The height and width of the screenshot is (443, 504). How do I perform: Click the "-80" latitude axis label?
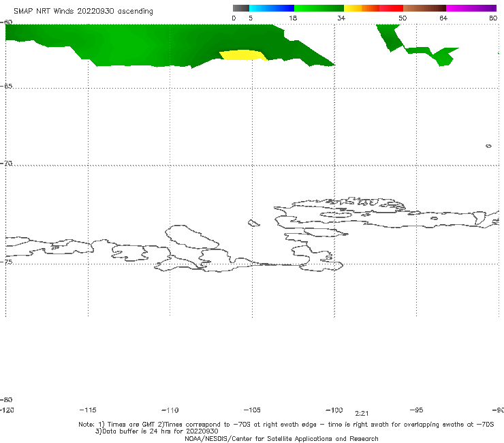6,399
